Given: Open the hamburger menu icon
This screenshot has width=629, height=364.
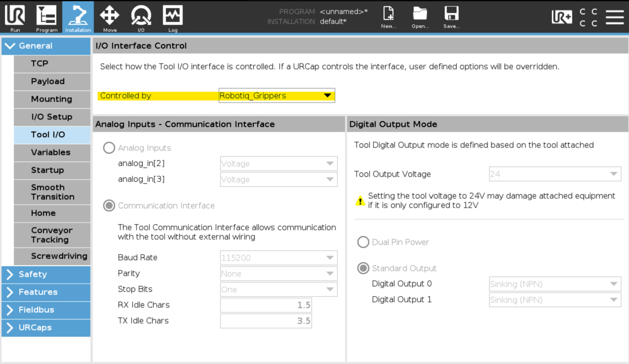Looking at the screenshot, I should (615, 17).
